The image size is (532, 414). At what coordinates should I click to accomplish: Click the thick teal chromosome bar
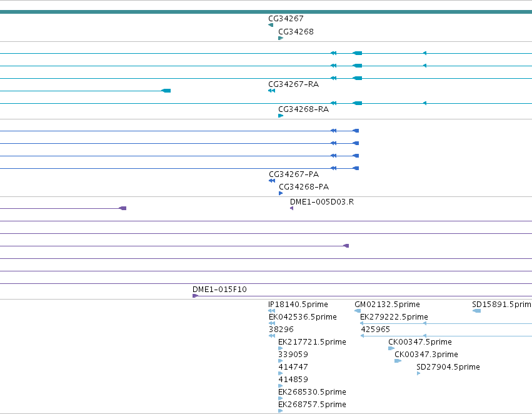pos(266,12)
